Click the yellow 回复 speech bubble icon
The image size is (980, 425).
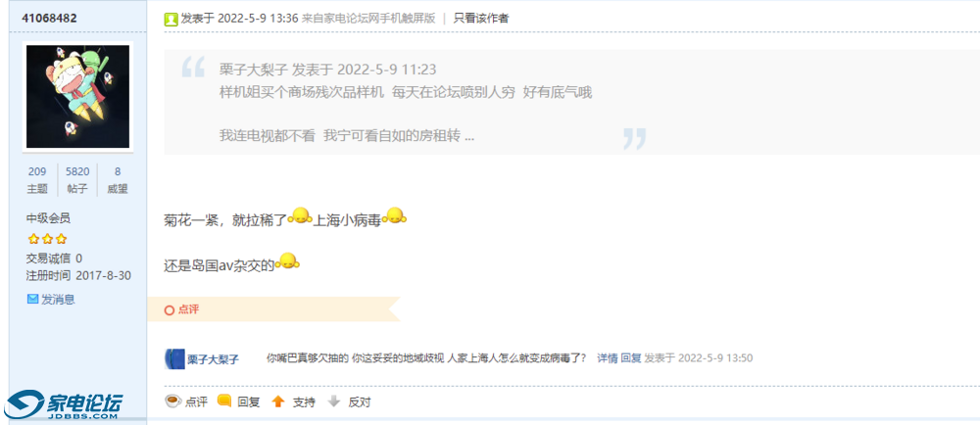[224, 401]
